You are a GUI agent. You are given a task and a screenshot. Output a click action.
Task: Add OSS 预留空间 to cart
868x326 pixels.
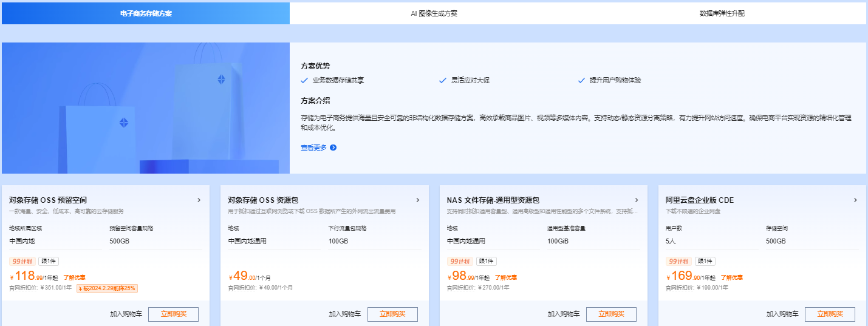(x=126, y=314)
